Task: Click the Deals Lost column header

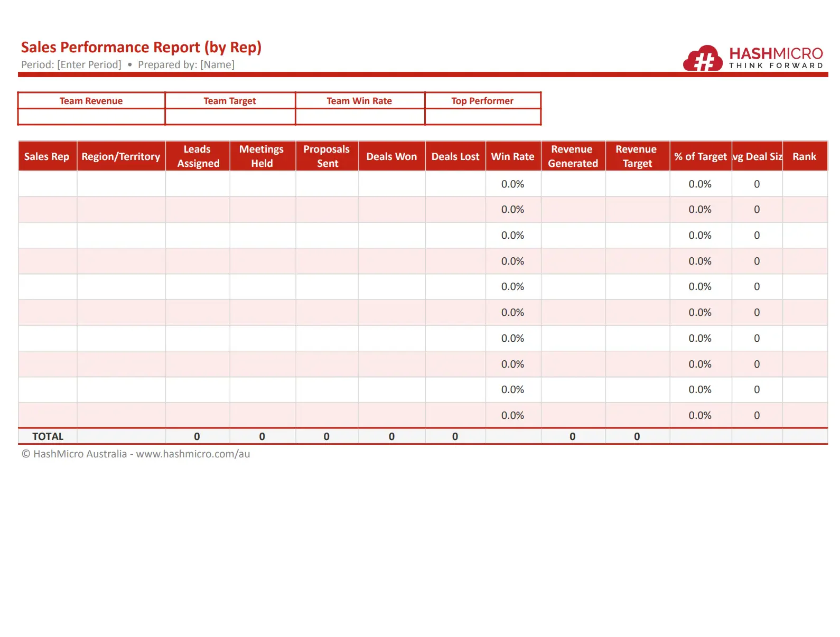Action: (x=455, y=156)
